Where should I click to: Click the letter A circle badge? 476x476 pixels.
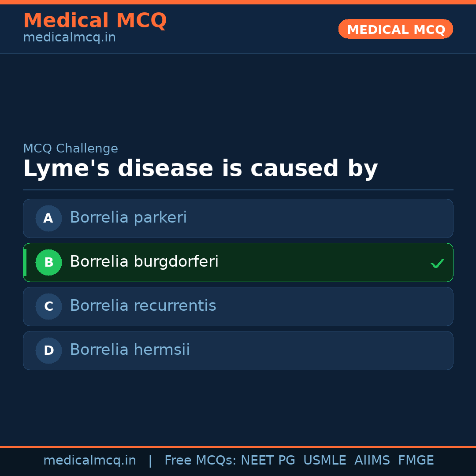(x=48, y=218)
